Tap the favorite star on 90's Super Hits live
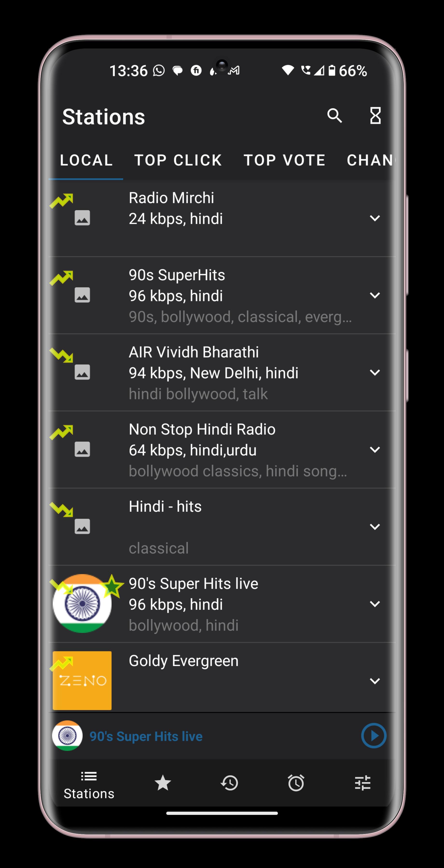Image resolution: width=444 pixels, height=868 pixels. click(111, 587)
